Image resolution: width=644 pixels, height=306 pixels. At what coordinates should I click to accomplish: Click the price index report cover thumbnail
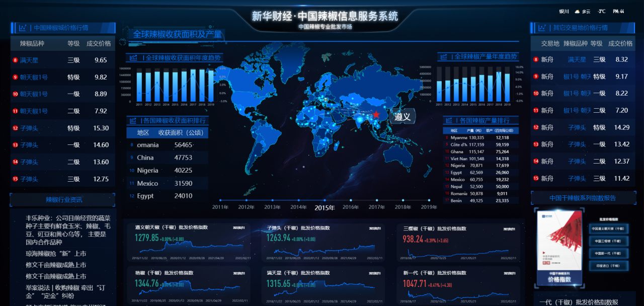point(558,247)
